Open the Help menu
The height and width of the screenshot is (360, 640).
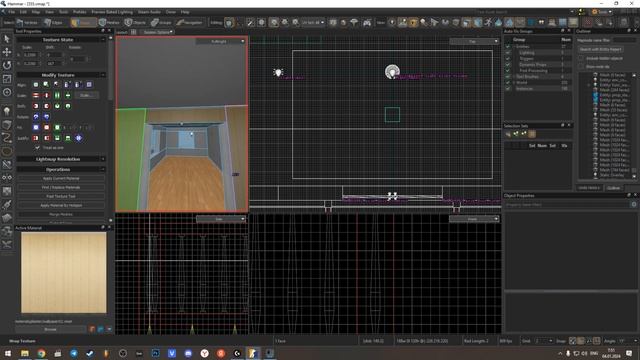click(185, 12)
